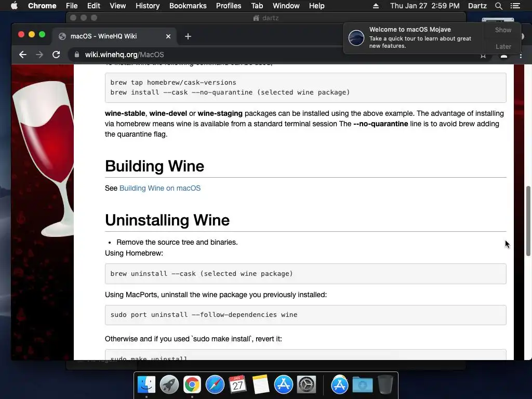Click the Uninstalling Wine heading
The image size is (532, 399).
[167, 220]
